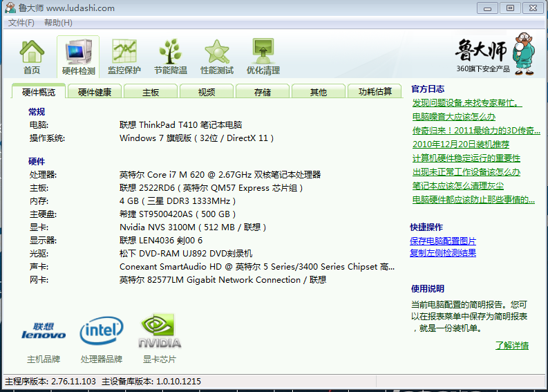Open the 首页 home icon
The width and height of the screenshot is (548, 392).
(32, 57)
